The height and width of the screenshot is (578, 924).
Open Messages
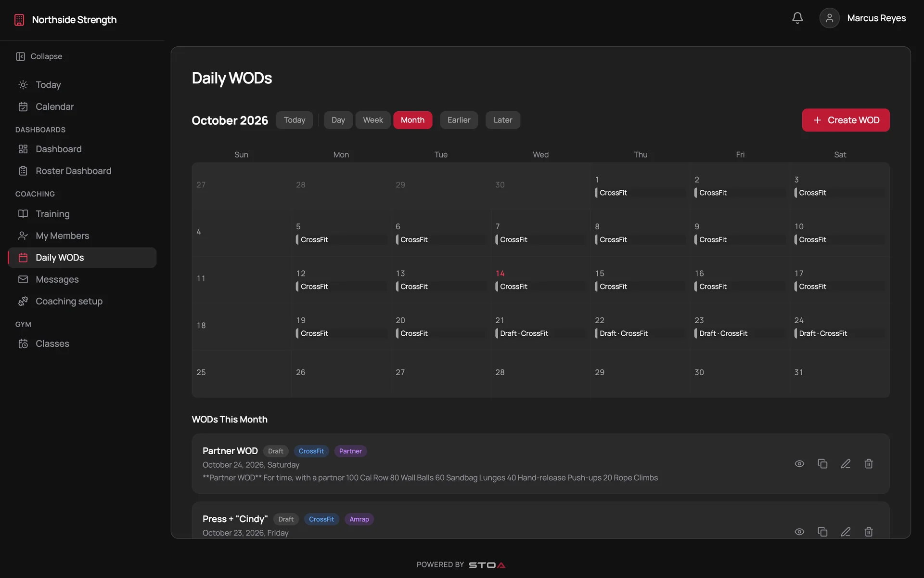coord(82,279)
